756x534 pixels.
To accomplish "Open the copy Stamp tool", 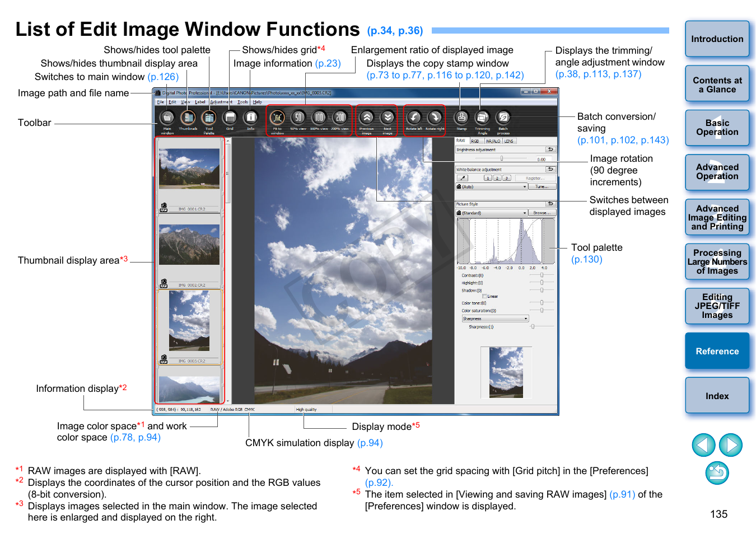I will coord(461,118).
